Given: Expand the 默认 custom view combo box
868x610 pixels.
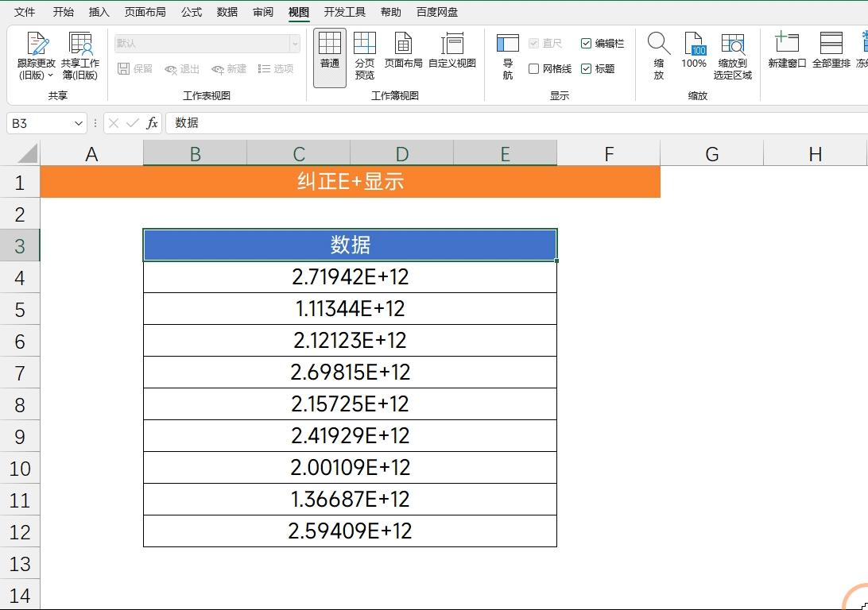Looking at the screenshot, I should (295, 43).
